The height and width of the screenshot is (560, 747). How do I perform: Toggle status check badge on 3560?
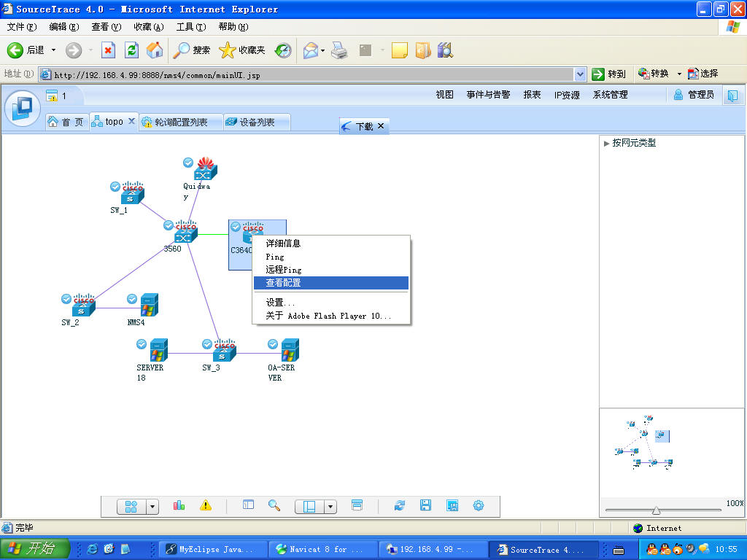[x=169, y=226]
